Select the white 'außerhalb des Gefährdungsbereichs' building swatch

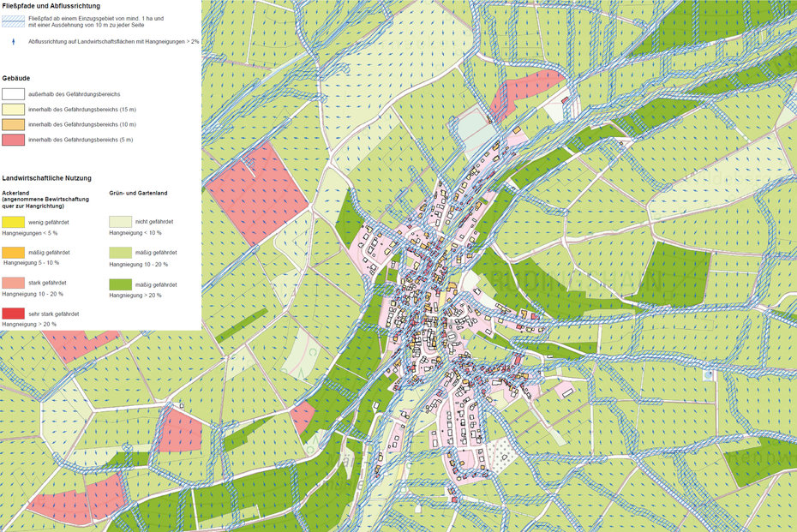(x=13, y=94)
